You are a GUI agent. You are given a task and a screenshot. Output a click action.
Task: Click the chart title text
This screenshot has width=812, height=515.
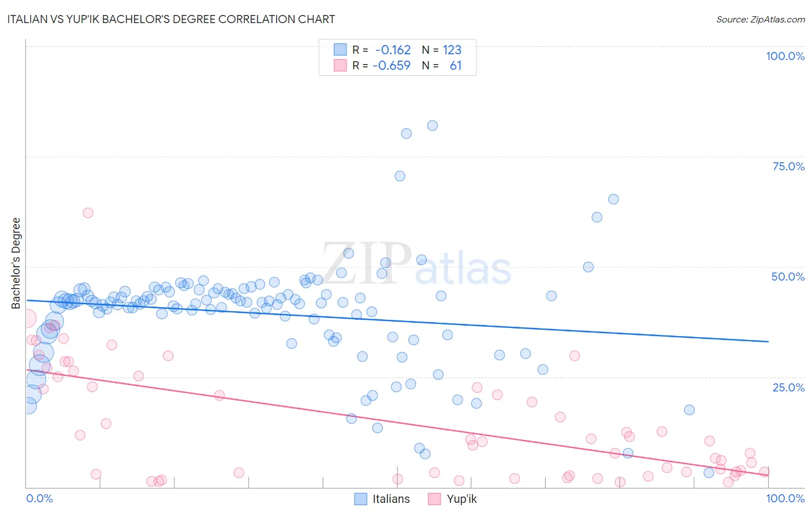[171, 19]
